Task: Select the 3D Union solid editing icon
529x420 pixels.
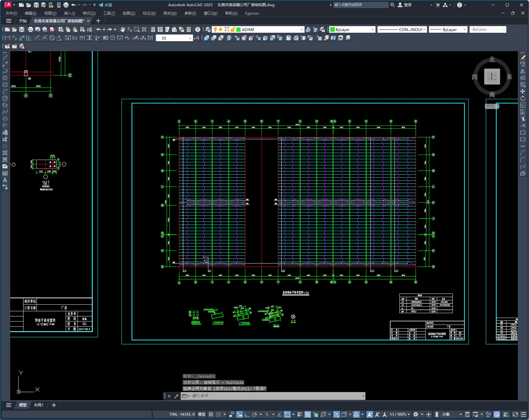Action: coord(207,38)
